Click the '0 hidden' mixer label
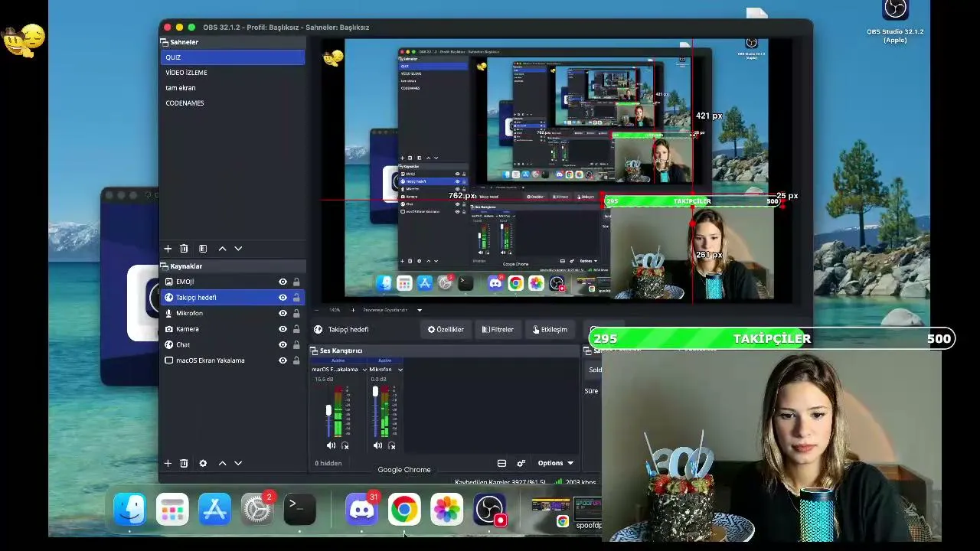Image resolution: width=980 pixels, height=551 pixels. click(x=328, y=463)
